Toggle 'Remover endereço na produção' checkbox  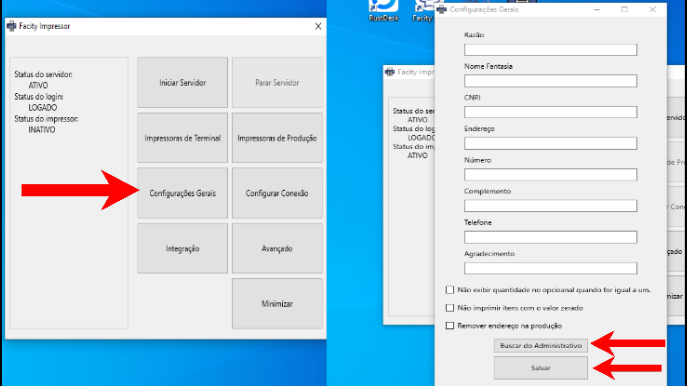[450, 326]
